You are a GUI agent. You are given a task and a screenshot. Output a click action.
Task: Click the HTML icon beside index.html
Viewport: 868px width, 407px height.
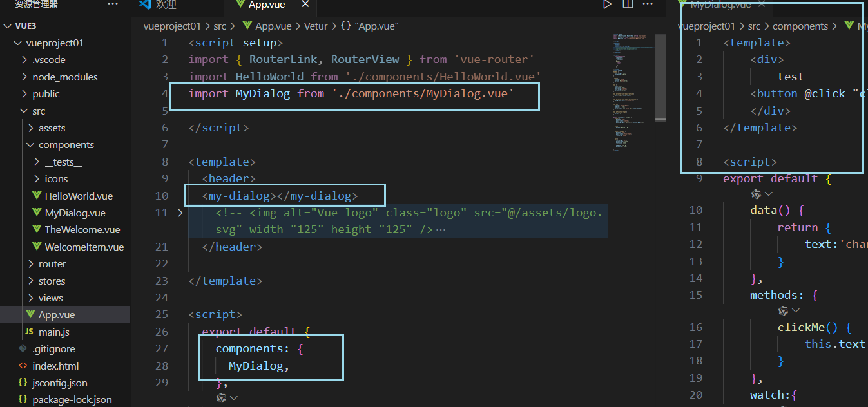point(23,366)
